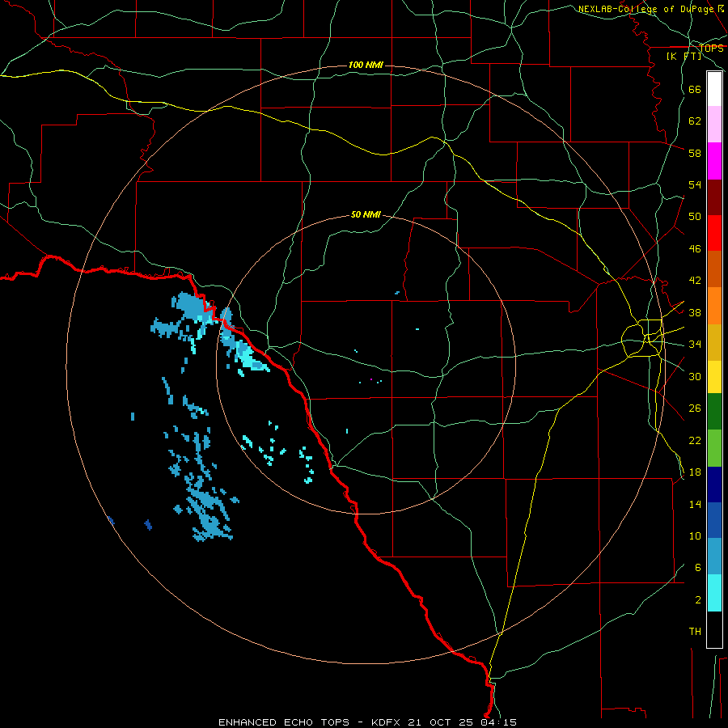Click the dark green band between 26 and 30

714,412
